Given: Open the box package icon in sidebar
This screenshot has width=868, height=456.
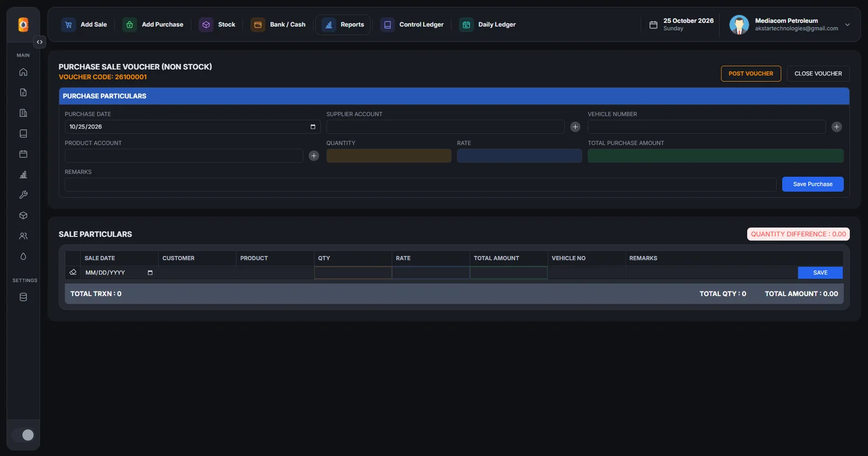Looking at the screenshot, I should pos(23,215).
